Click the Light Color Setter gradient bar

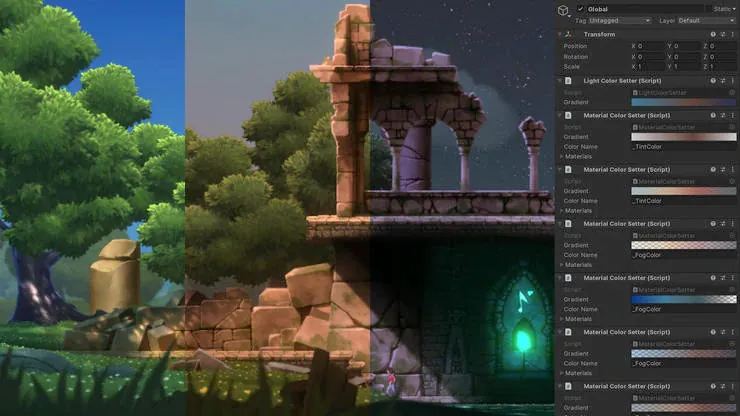683,102
